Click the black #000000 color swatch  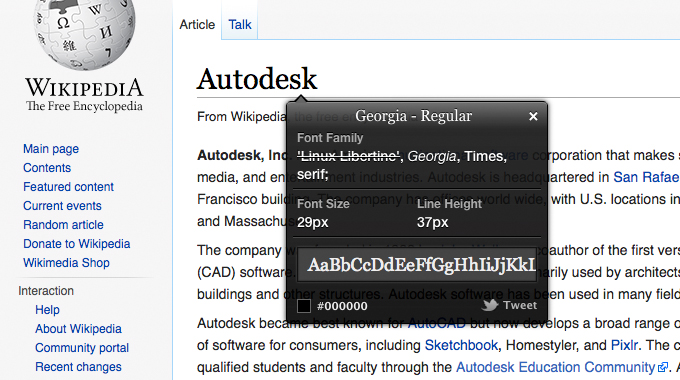pyautogui.click(x=304, y=306)
